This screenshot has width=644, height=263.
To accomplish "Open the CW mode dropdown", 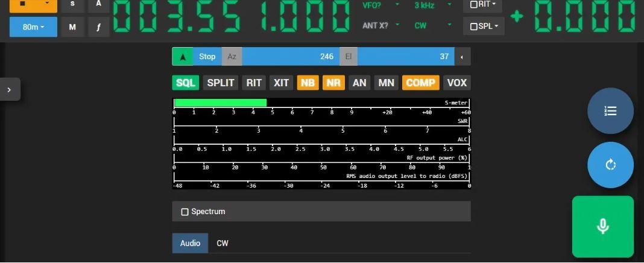I will 432,26.
